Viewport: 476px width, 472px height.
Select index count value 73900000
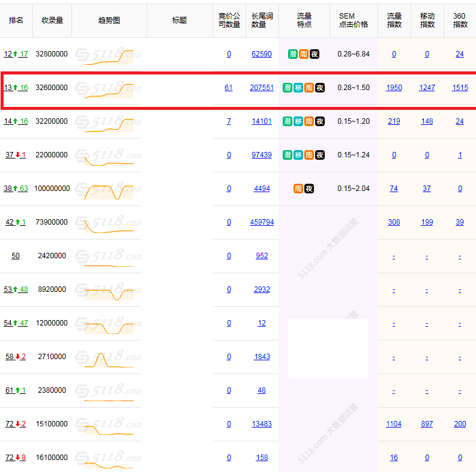[x=52, y=222]
